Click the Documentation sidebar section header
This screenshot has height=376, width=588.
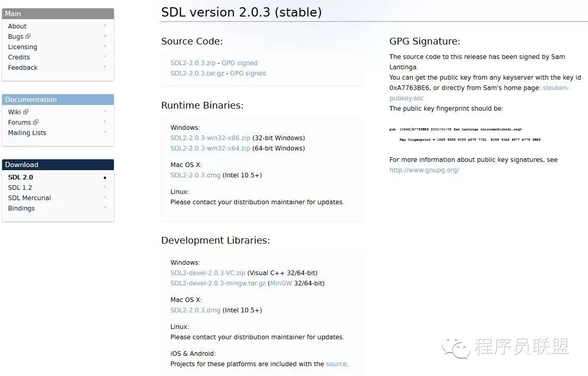(58, 99)
